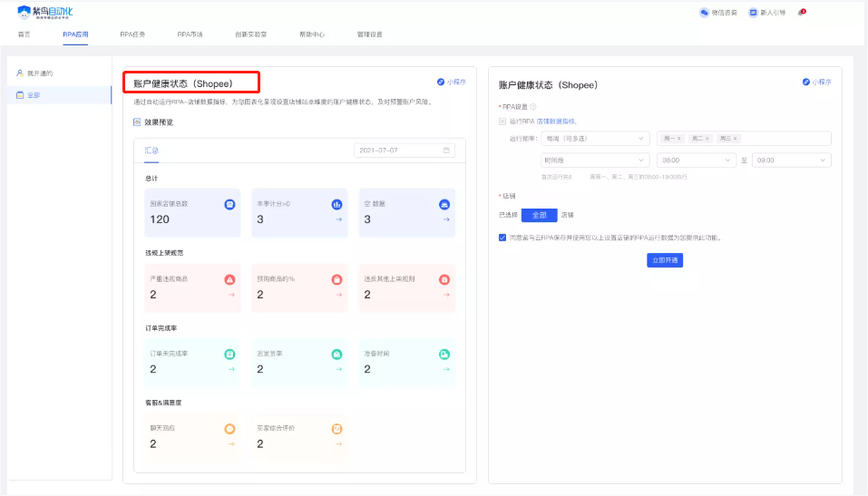Remove the 周一 tag

coord(679,139)
